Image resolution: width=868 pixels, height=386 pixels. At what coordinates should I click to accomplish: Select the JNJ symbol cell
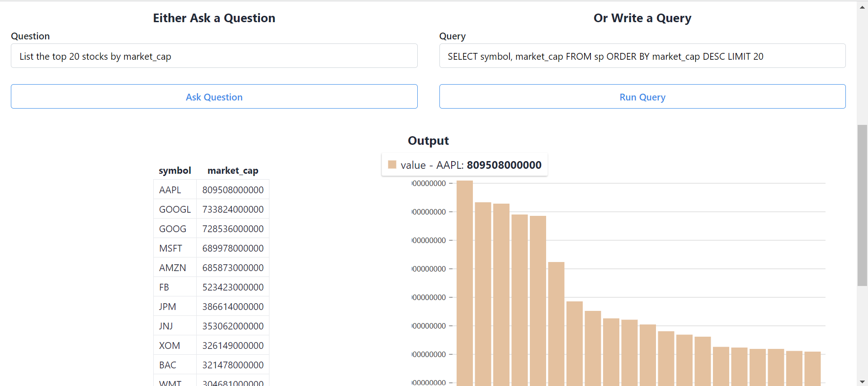pos(175,326)
